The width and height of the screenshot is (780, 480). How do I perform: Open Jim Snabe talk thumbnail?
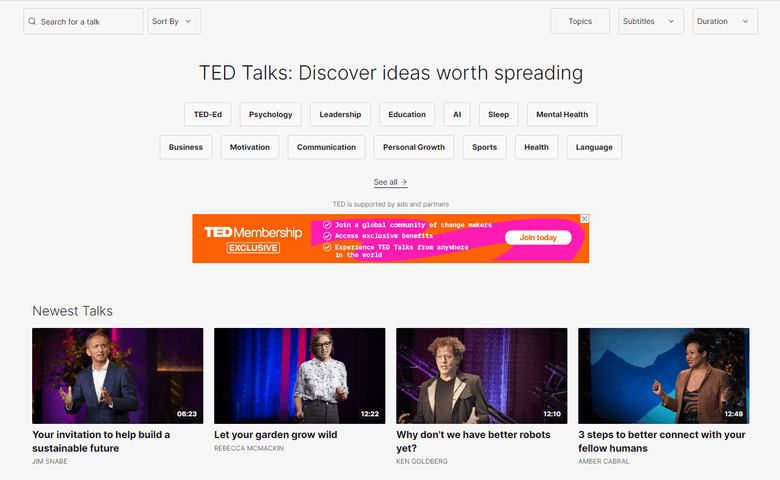(x=118, y=376)
